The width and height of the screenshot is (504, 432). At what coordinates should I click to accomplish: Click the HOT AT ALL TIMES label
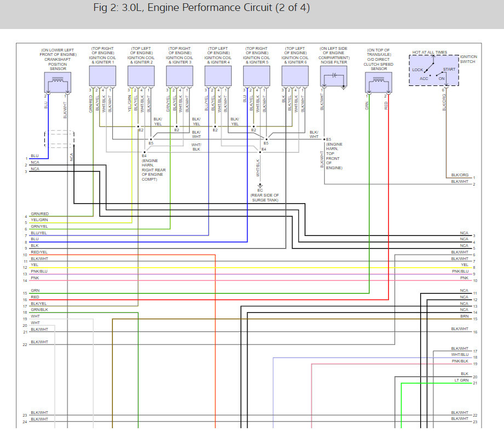click(429, 52)
